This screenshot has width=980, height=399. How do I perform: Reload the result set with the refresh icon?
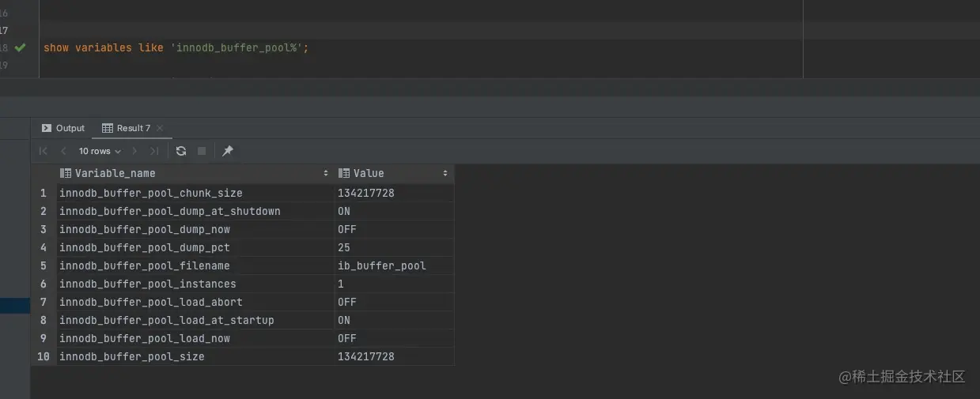point(181,151)
